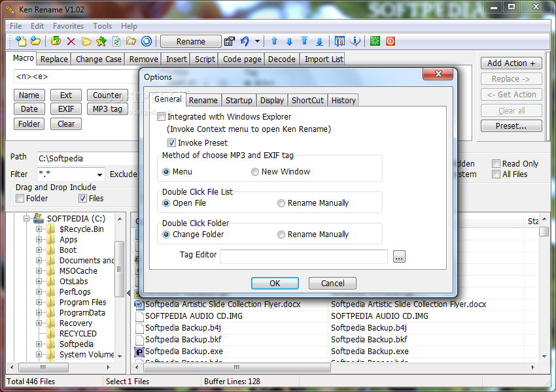Uncheck the Invoke Preset checkbox
556x392 pixels.
(x=171, y=142)
